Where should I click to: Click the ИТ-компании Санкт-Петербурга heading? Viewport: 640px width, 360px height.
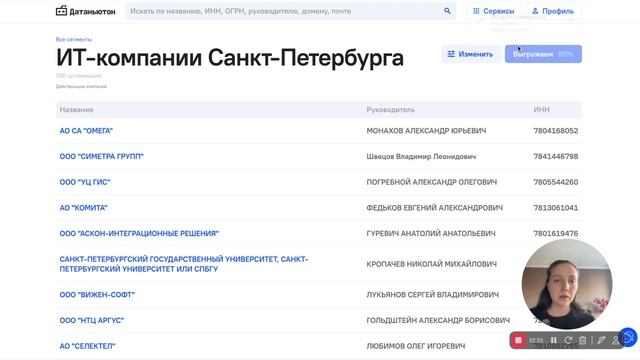point(230,58)
